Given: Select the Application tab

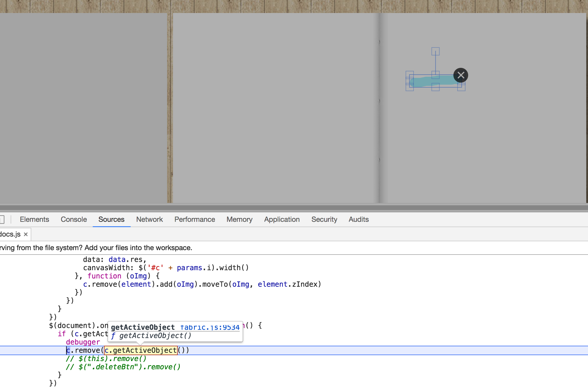Looking at the screenshot, I should 282,219.
